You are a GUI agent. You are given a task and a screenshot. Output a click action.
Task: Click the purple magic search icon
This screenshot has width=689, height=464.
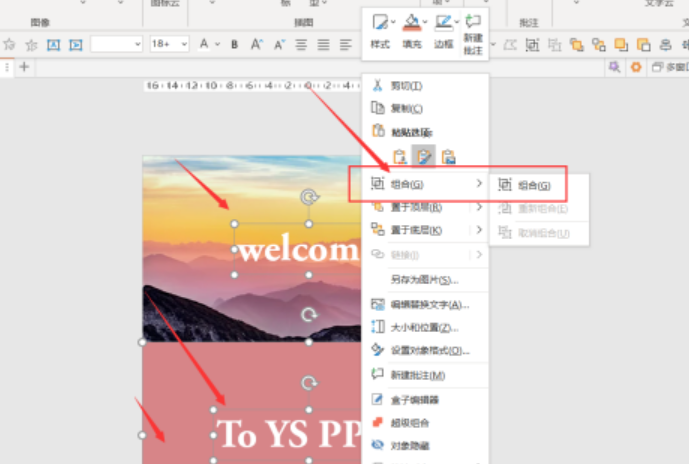pos(614,67)
